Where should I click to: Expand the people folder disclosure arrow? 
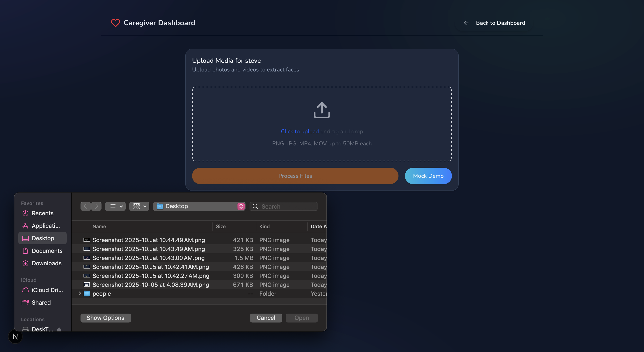80,293
